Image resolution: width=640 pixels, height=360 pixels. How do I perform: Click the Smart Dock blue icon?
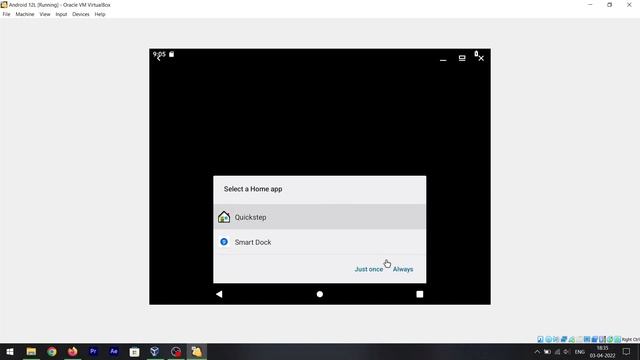pyautogui.click(x=224, y=242)
